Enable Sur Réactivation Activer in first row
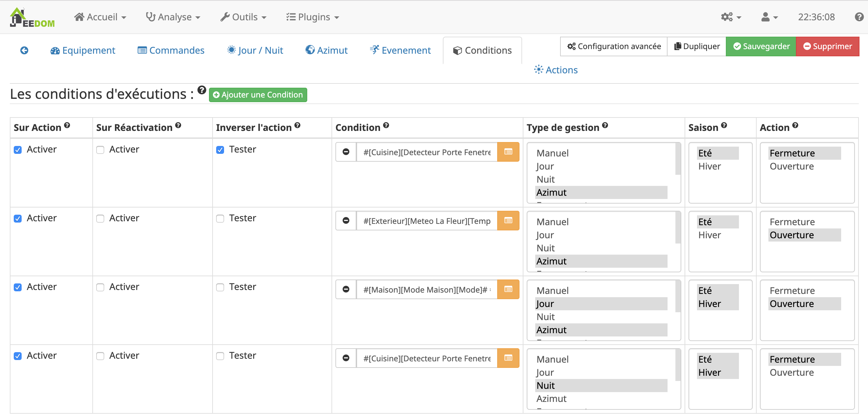The width and height of the screenshot is (868, 415). (100, 150)
